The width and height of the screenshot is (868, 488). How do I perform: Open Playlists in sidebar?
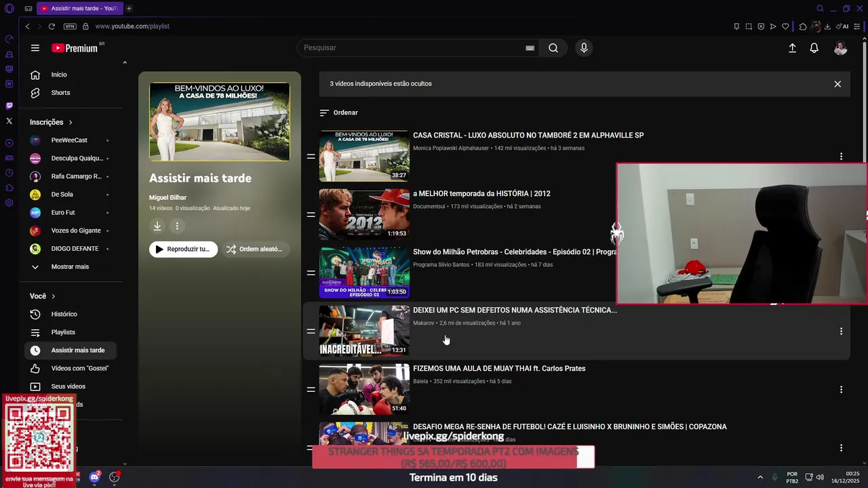[x=71, y=332]
